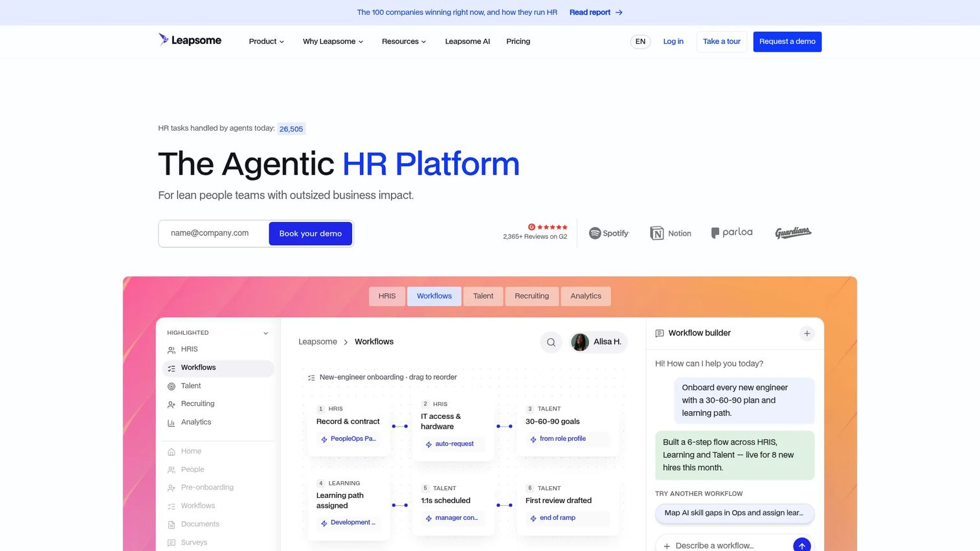Click the Documents icon in sidebar
Screen dimensions: 980x551
[x=172, y=524]
